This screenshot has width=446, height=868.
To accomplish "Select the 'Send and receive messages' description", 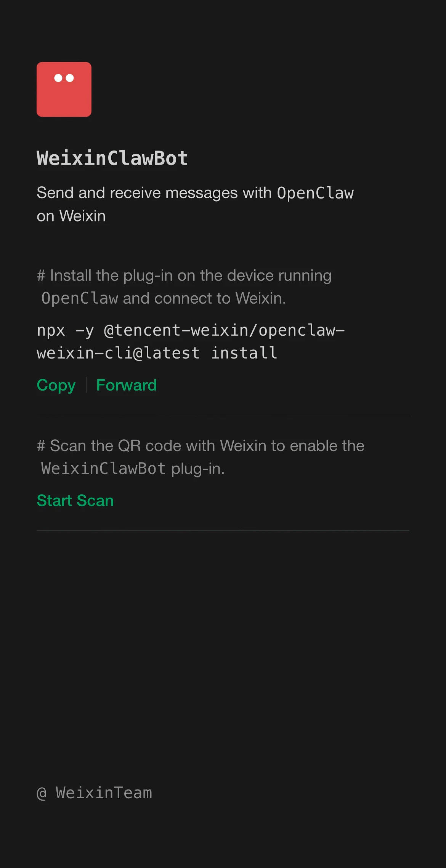I will [x=195, y=205].
